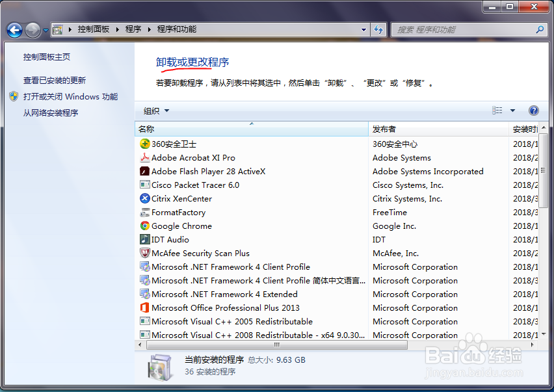Click the .NET Framework 4 Client Profile icon
The image size is (554, 392).
tap(145, 267)
